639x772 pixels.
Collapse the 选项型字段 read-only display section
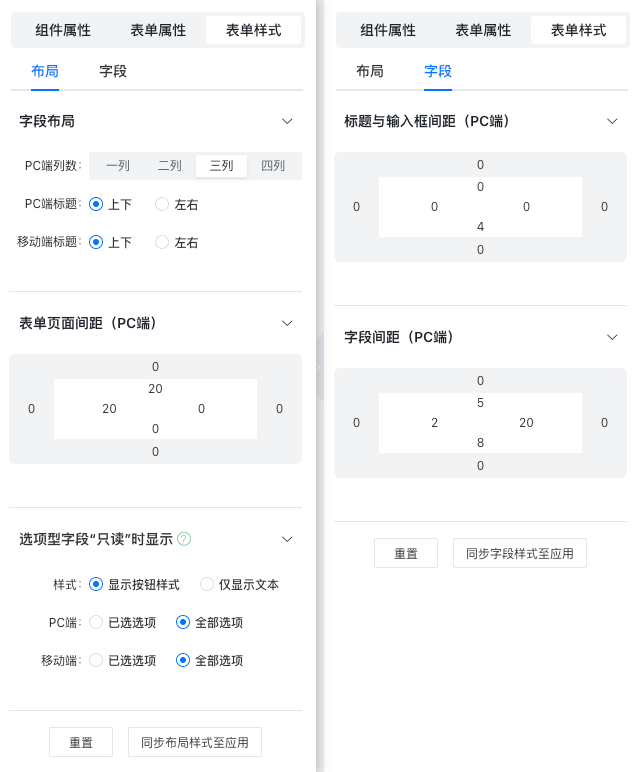pos(287,539)
